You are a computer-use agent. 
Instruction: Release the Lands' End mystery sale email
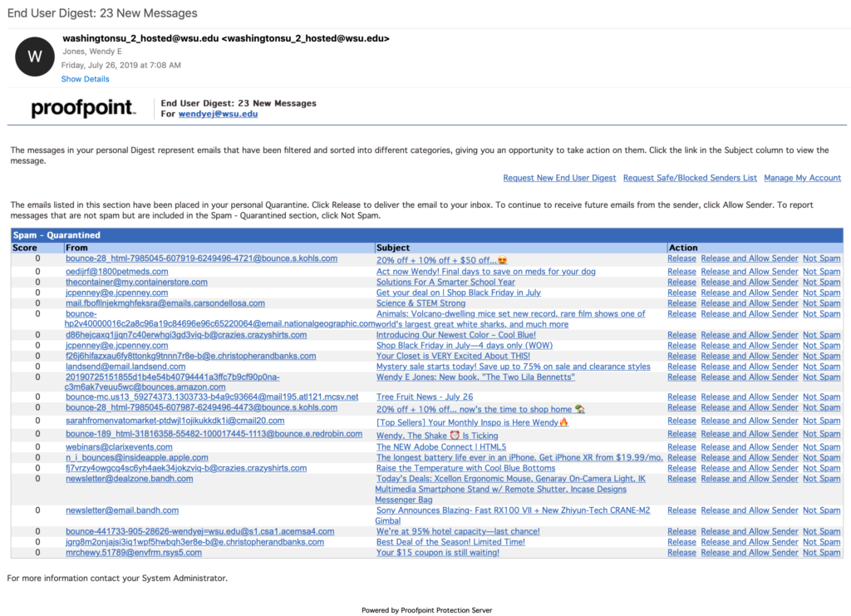(x=681, y=367)
